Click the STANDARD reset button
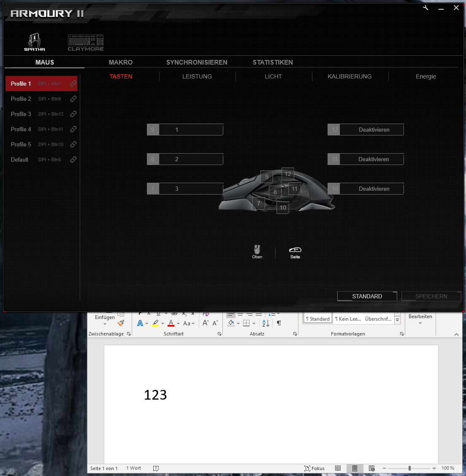This screenshot has width=466, height=476. (367, 296)
